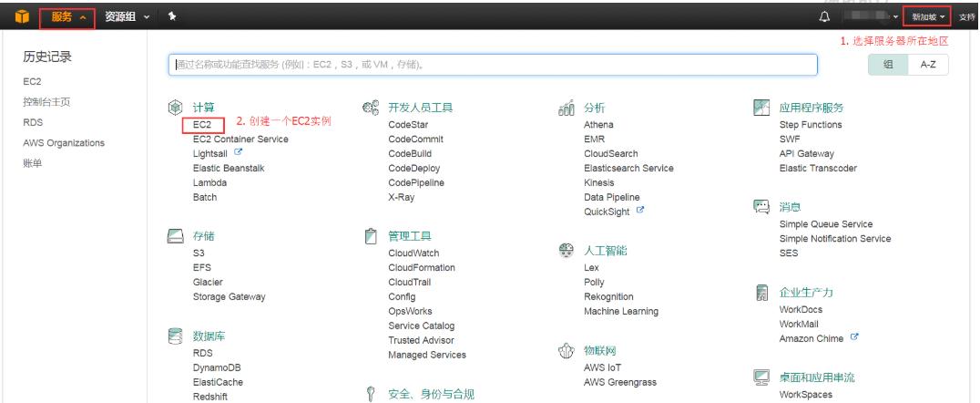Viewport: 980px width, 403px height.
Task: Switch service view to A-Z listing
Action: (x=928, y=65)
